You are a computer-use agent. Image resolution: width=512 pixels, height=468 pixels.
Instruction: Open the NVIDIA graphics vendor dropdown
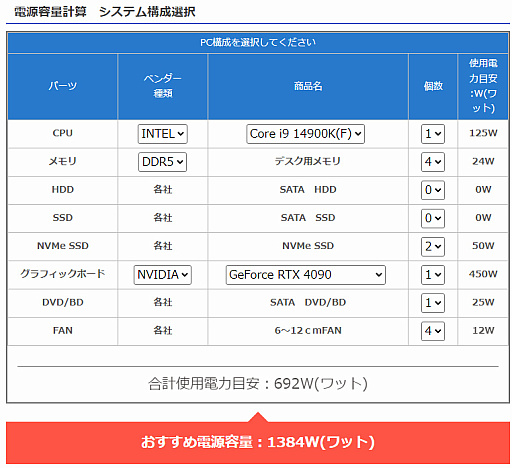pos(162,275)
